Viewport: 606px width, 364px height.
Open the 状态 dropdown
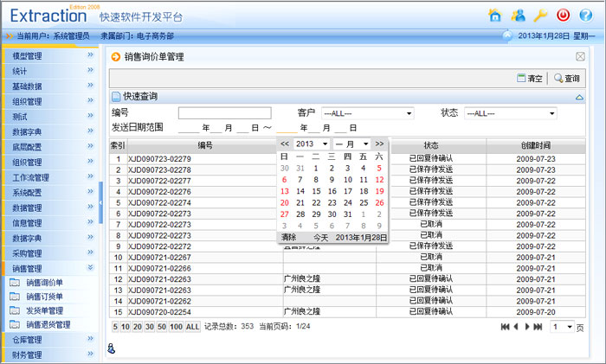(510, 113)
